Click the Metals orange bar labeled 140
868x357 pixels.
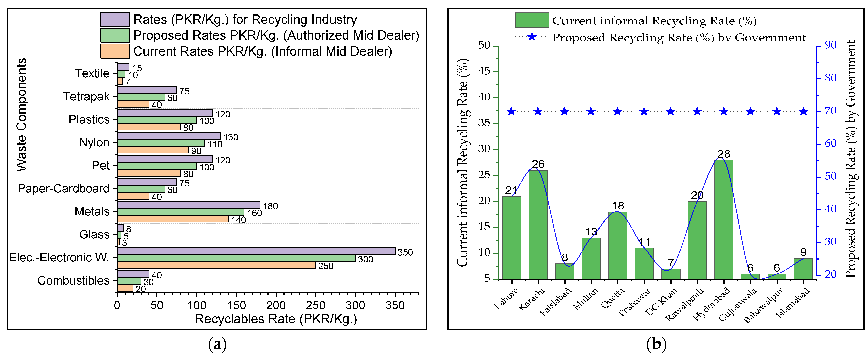(x=173, y=219)
